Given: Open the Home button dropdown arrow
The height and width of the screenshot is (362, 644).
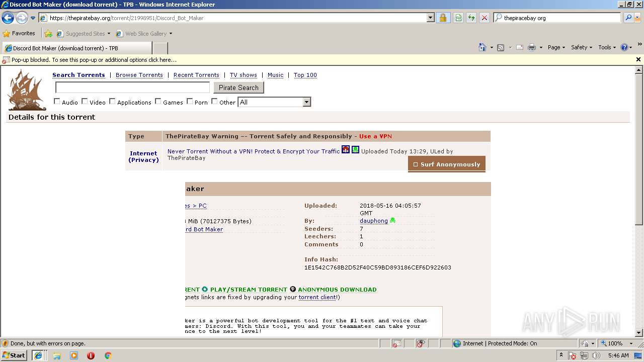Looking at the screenshot, I should point(491,47).
